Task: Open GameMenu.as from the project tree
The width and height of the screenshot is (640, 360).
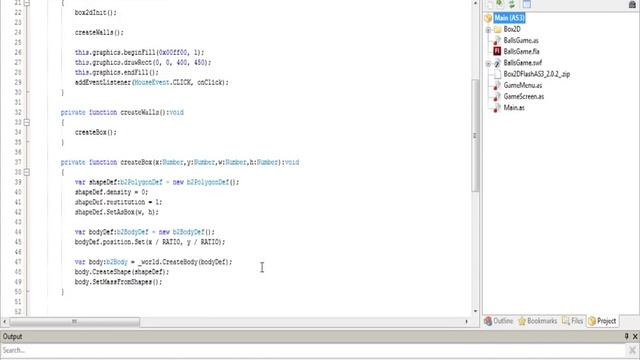Action: pos(522,85)
